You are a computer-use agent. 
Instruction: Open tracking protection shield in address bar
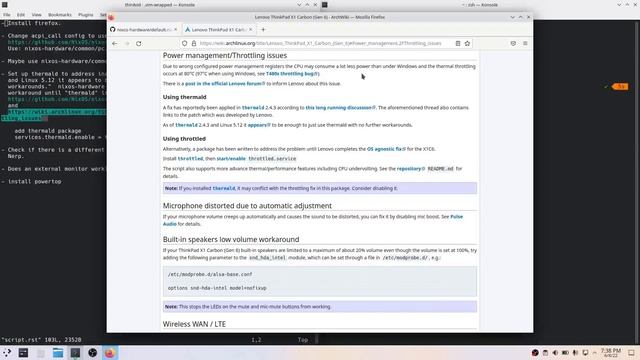[185, 43]
